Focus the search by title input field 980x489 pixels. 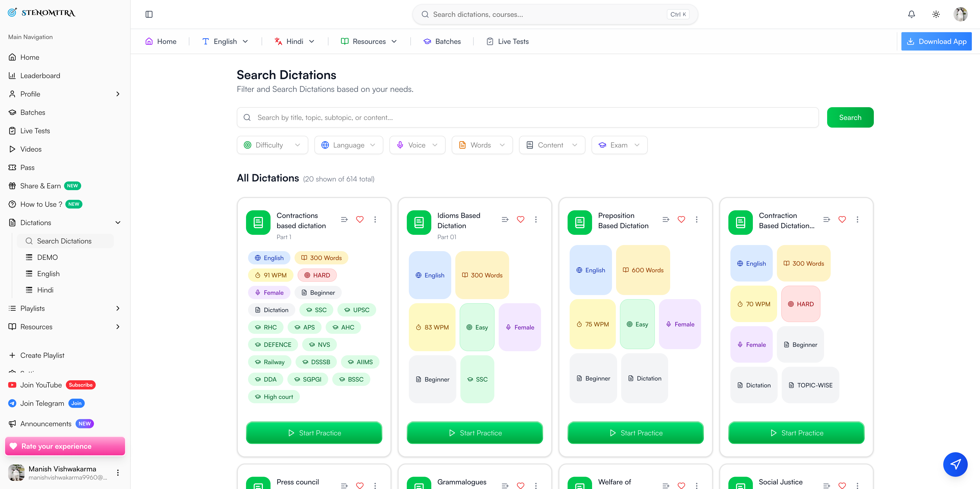[533, 118]
